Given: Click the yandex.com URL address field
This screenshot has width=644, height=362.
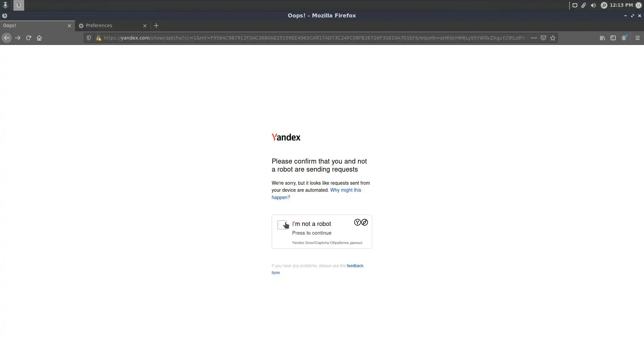Looking at the screenshot, I should 314,38.
